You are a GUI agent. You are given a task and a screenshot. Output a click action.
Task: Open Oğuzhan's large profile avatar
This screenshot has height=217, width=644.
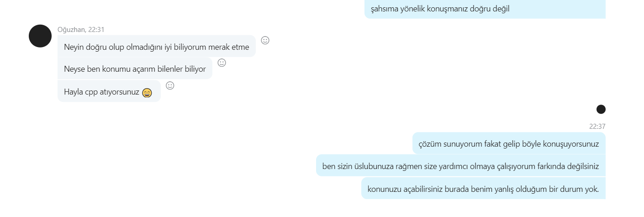click(x=40, y=36)
